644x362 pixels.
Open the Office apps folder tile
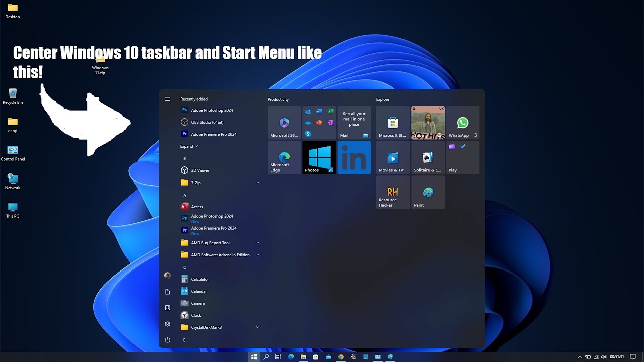click(x=319, y=123)
